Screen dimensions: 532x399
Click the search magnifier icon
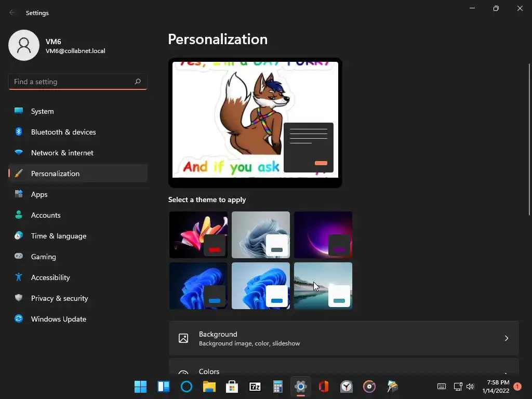(x=137, y=82)
